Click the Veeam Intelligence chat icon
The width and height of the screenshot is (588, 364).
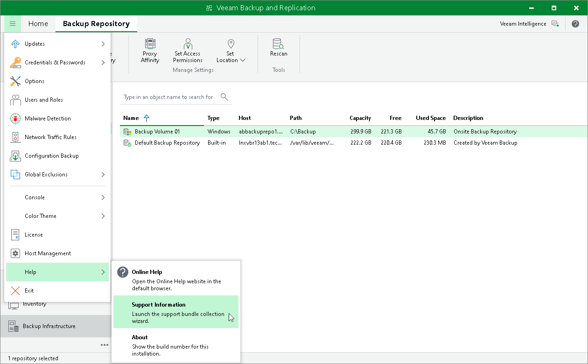tap(555, 24)
